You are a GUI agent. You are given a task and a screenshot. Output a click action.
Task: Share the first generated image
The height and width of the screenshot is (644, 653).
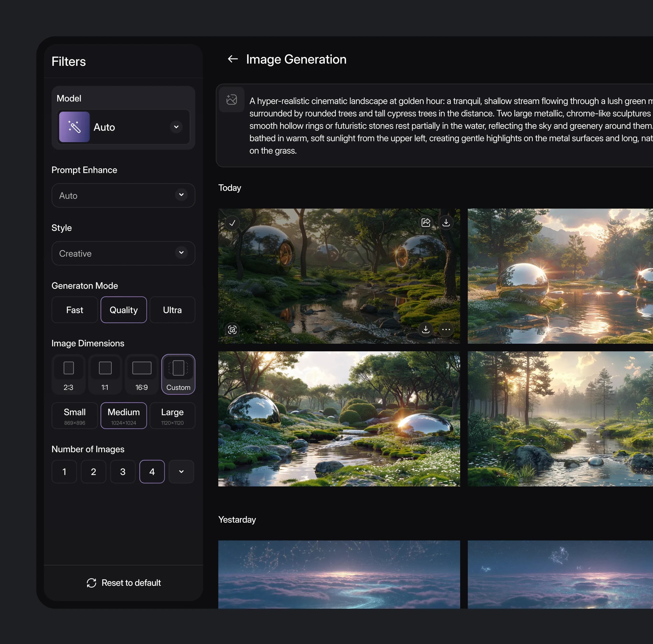[426, 223]
